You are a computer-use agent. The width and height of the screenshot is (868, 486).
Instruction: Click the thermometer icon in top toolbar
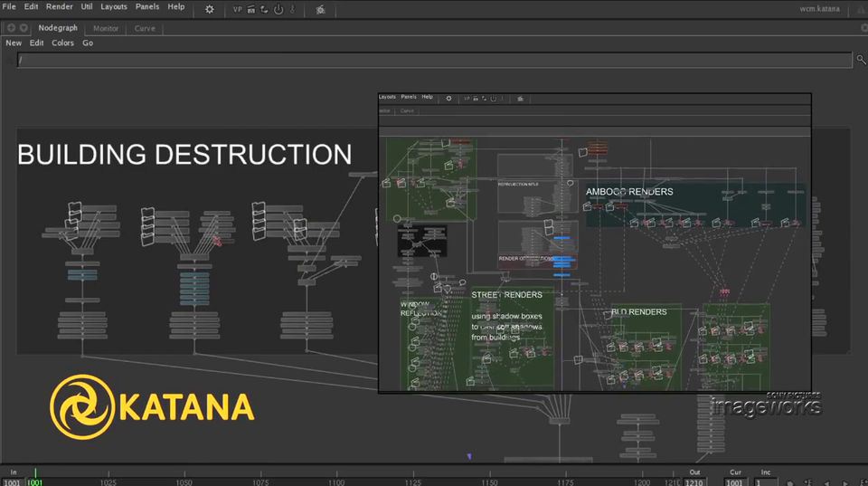point(291,9)
